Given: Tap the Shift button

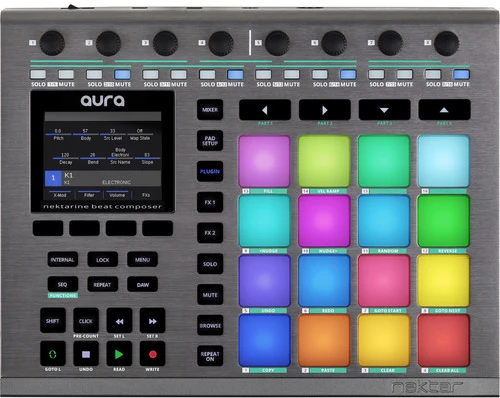Looking at the screenshot, I should pyautogui.click(x=53, y=321).
